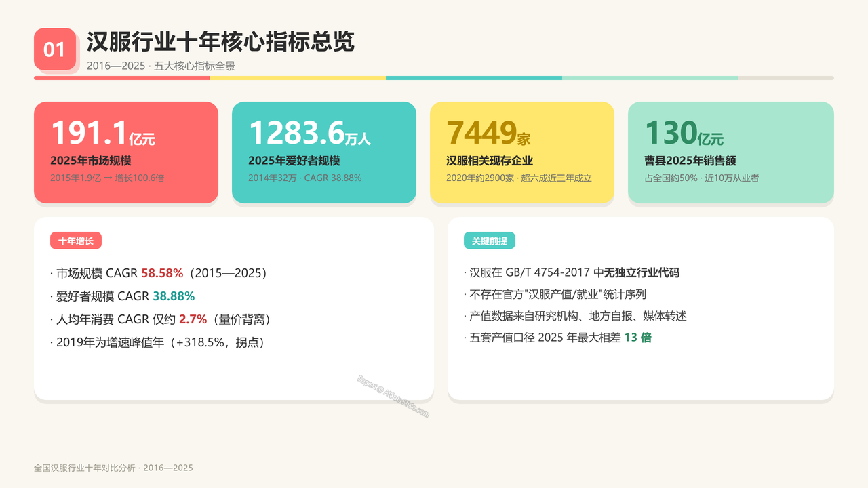Click subtitle 2016—2025 · 五大核心指标全景

161,66
